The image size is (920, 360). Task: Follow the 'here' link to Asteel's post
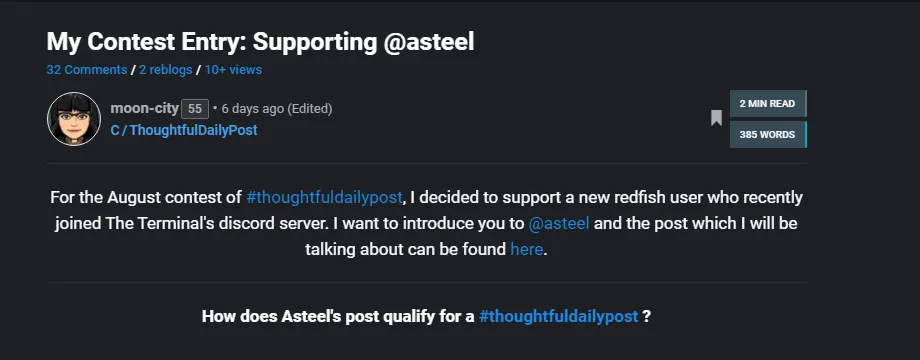click(x=526, y=249)
